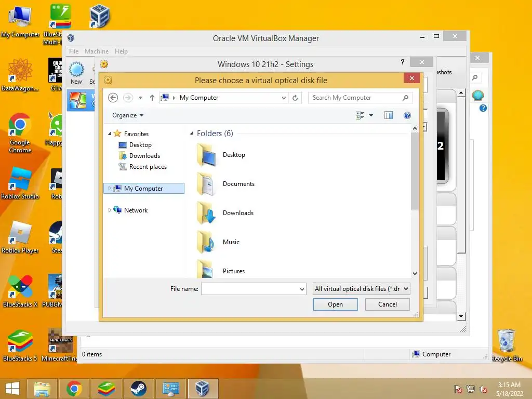Go up one folder level arrow

point(152,98)
